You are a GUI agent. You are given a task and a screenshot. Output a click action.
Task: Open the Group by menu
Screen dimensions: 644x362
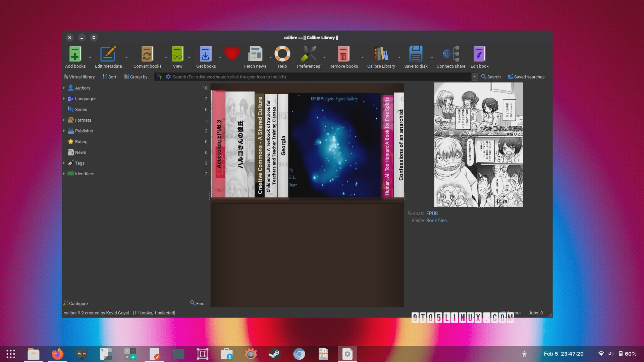pyautogui.click(x=136, y=77)
